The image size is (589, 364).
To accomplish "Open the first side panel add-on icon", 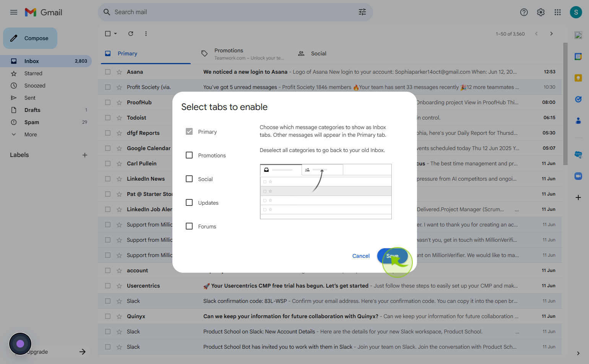I will [x=578, y=35].
